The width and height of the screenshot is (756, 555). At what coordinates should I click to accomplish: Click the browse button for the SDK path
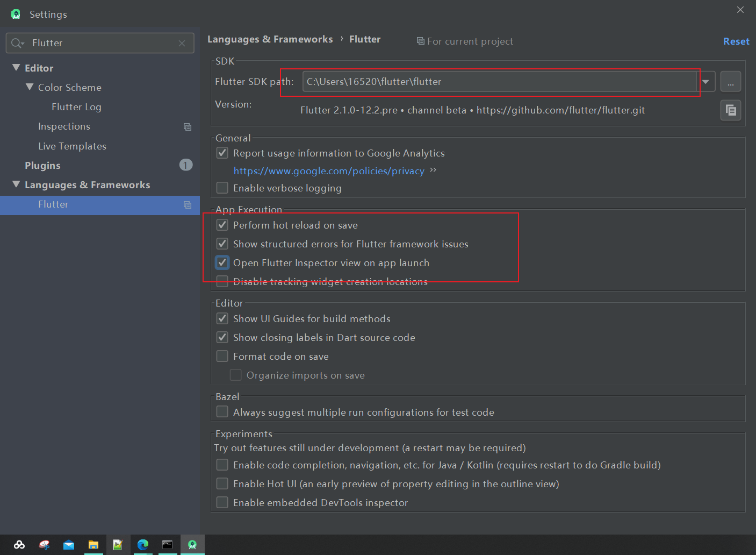pyautogui.click(x=731, y=82)
